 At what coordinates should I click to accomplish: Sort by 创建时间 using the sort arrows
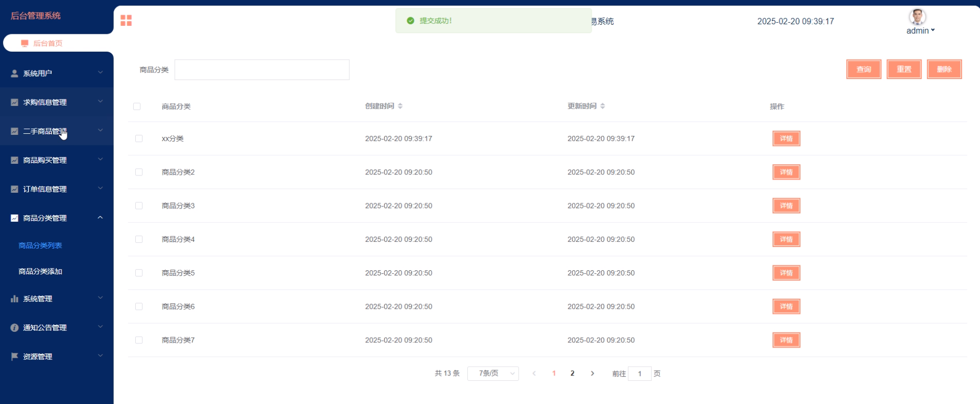tap(400, 106)
